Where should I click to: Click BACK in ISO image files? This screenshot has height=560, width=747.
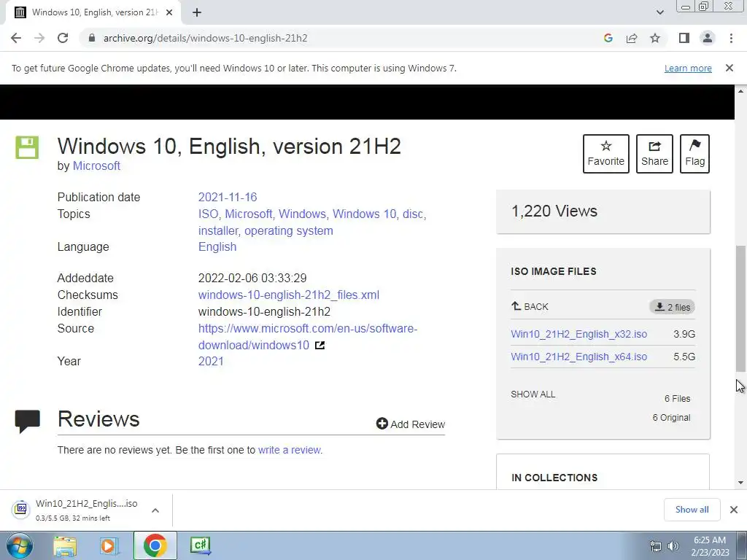(530, 307)
